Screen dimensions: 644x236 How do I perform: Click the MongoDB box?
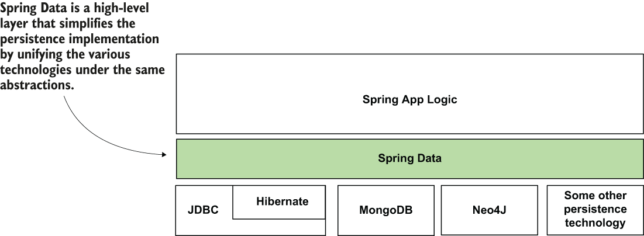click(385, 210)
